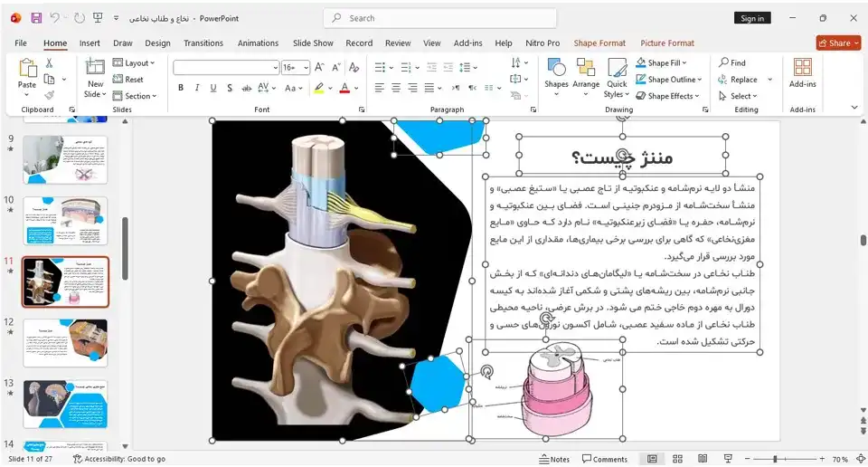The height and width of the screenshot is (467, 868).
Task: Click the zoom slider handle
Action: tap(775, 459)
